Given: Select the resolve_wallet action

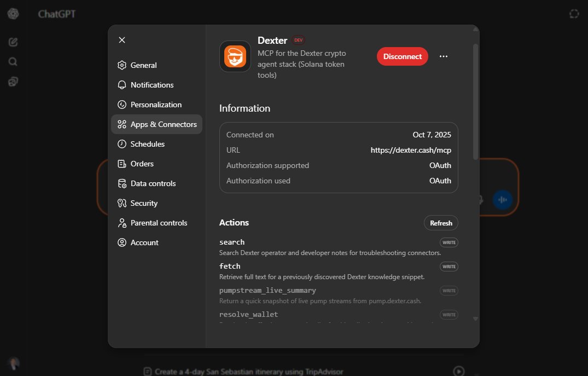Looking at the screenshot, I should [x=249, y=315].
